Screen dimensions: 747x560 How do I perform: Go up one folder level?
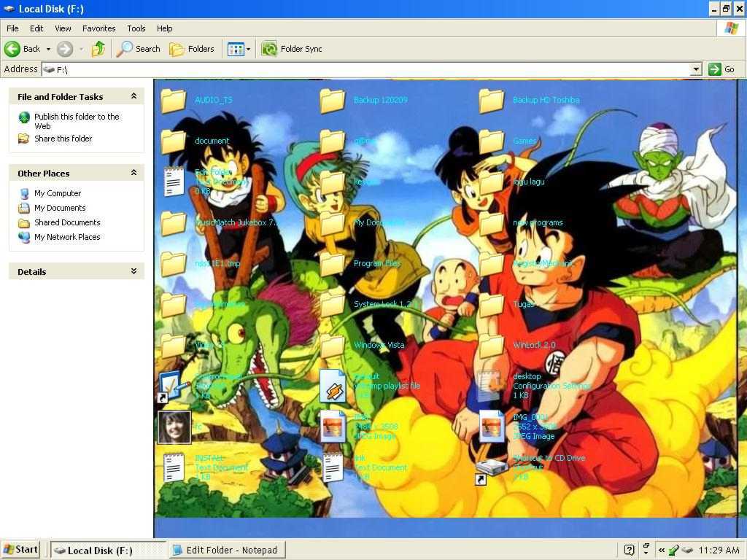tap(98, 49)
